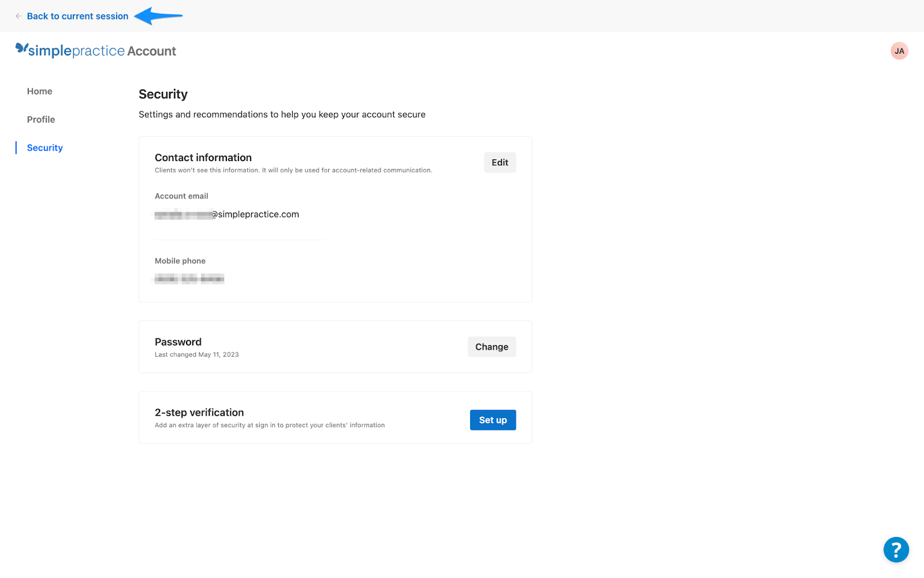The image size is (924, 578).
Task: Edit the contact information
Action: 500,163
